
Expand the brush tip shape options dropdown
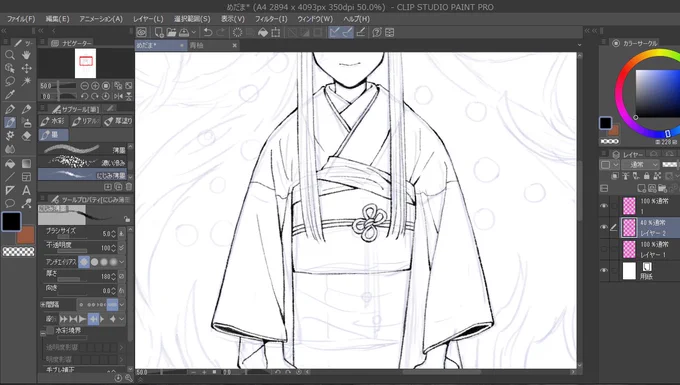click(122, 319)
